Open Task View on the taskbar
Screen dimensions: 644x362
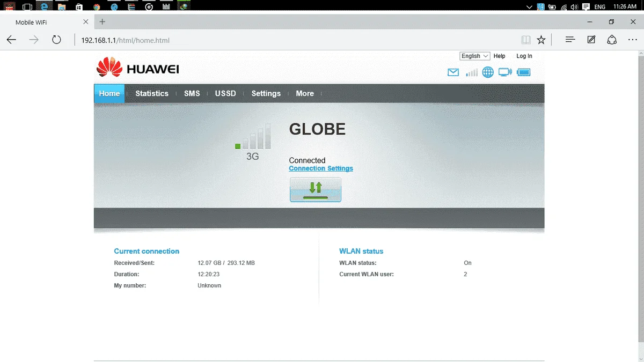pos(27,7)
